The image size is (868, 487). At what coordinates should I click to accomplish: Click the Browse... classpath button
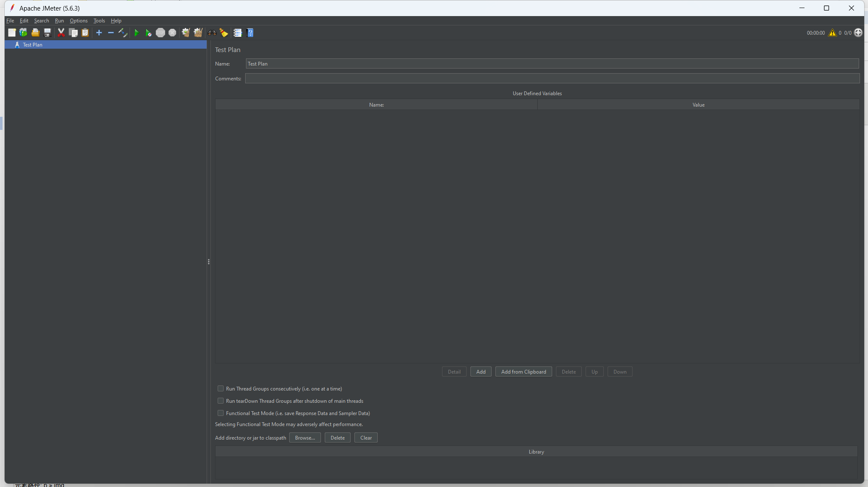(x=305, y=437)
